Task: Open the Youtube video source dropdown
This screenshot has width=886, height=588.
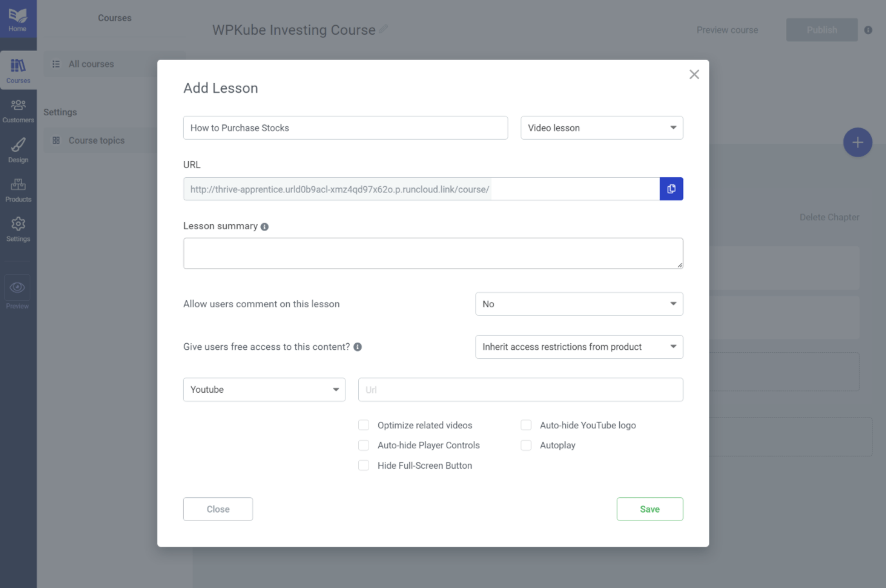Action: (264, 390)
